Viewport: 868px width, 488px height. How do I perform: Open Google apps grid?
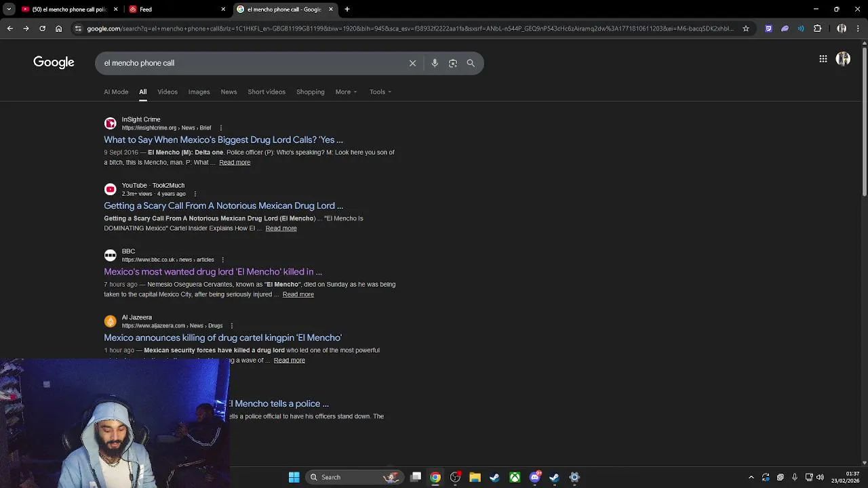point(823,59)
